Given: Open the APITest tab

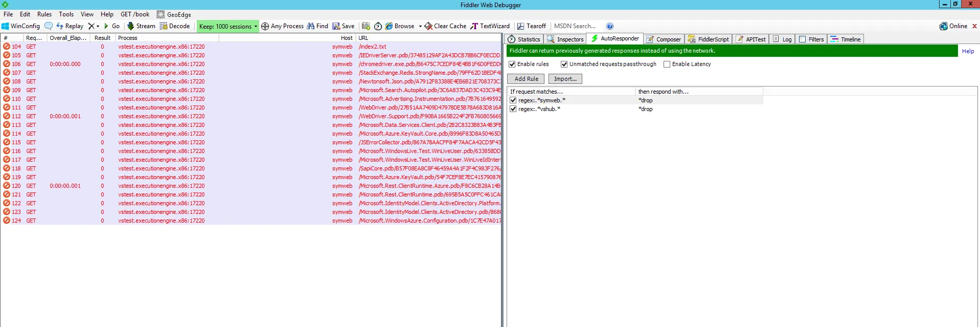Looking at the screenshot, I should point(751,39).
